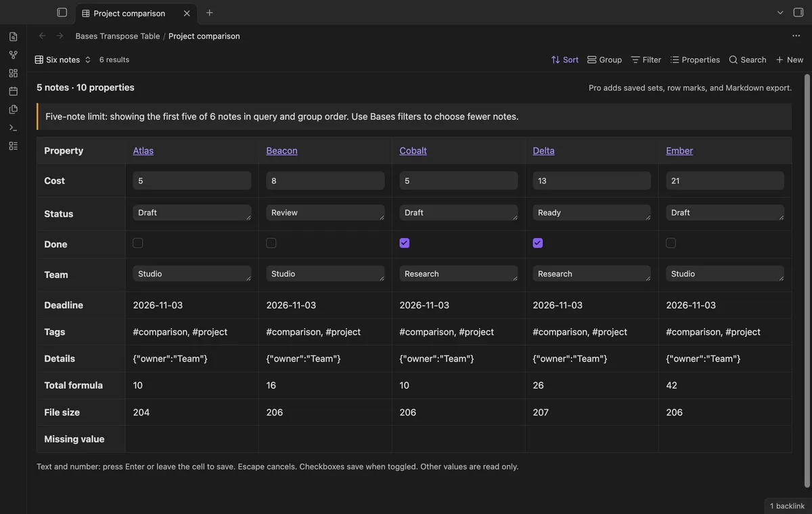Open graph view from ribbon
This screenshot has width=812, height=514.
tap(14, 55)
